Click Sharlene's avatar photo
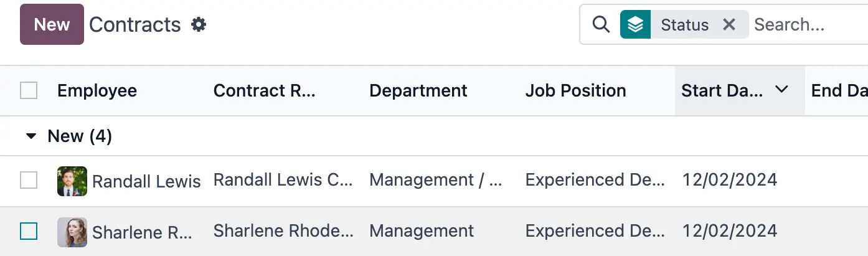Image resolution: width=868 pixels, height=256 pixels. pos(72,232)
